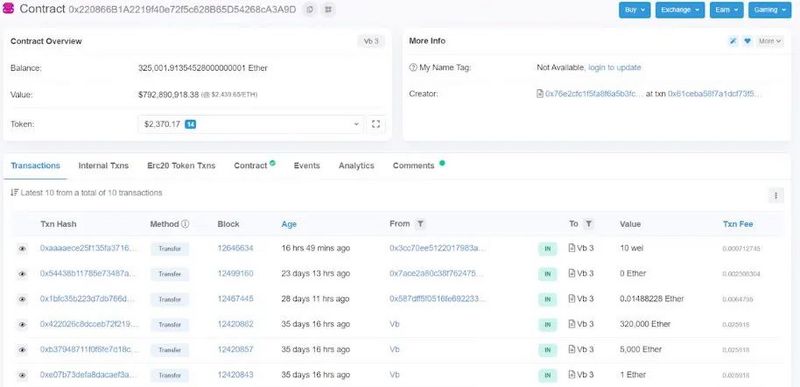The height and width of the screenshot is (387, 800).
Task: Copy the contract address icon
Action: coord(309,10)
